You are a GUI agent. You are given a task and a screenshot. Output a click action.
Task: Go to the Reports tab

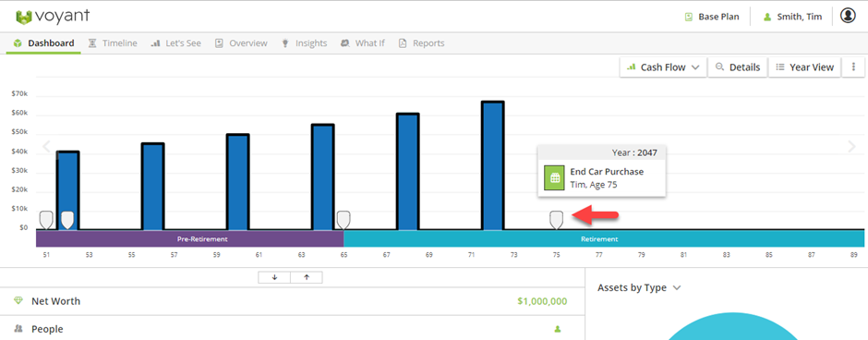(422, 43)
